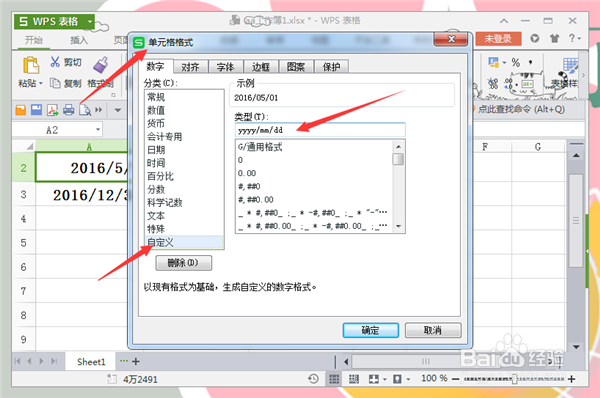Click the zoom out minus icon
Viewport: 600px width, 398px height.
tap(455, 379)
